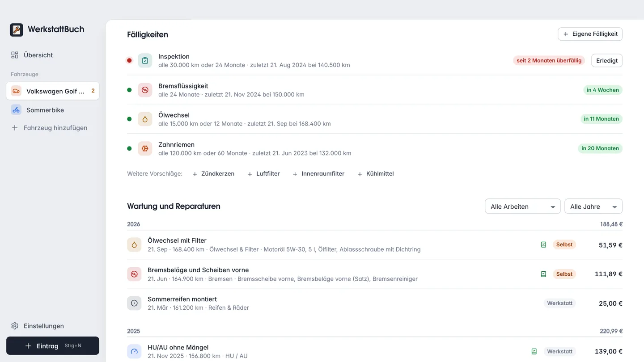Click the Bremsbeläge und Scheiben brake icon
The image size is (644, 362).
pos(134,274)
